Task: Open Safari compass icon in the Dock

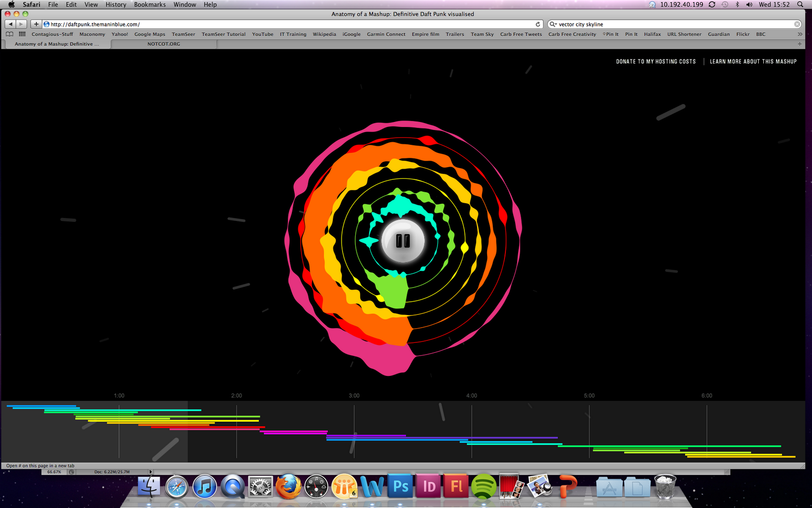Action: (x=177, y=487)
